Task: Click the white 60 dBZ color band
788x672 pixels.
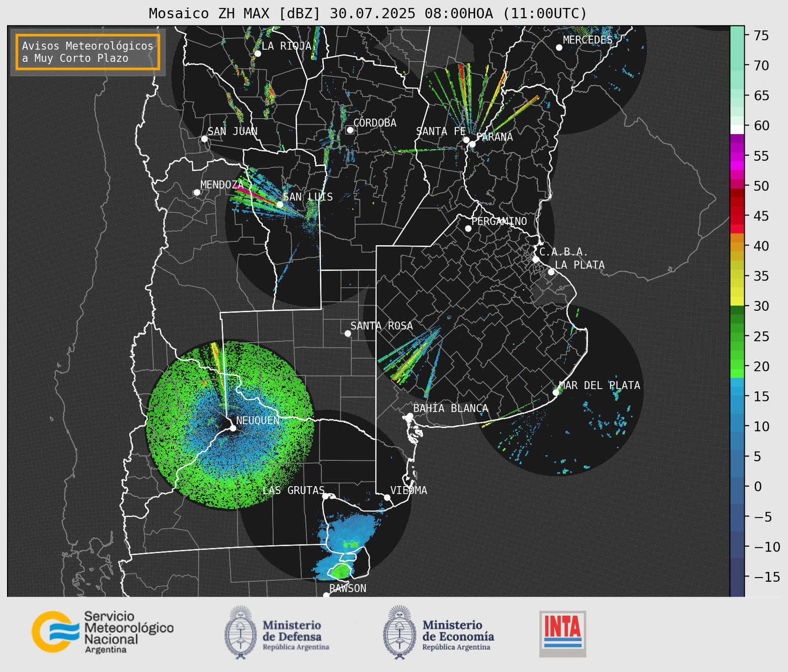Action: [737, 129]
